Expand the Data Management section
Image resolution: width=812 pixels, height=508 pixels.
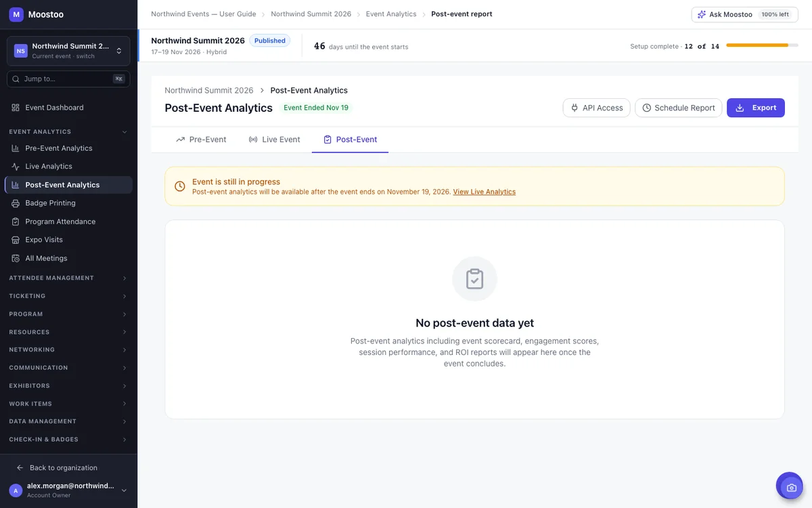(x=68, y=421)
